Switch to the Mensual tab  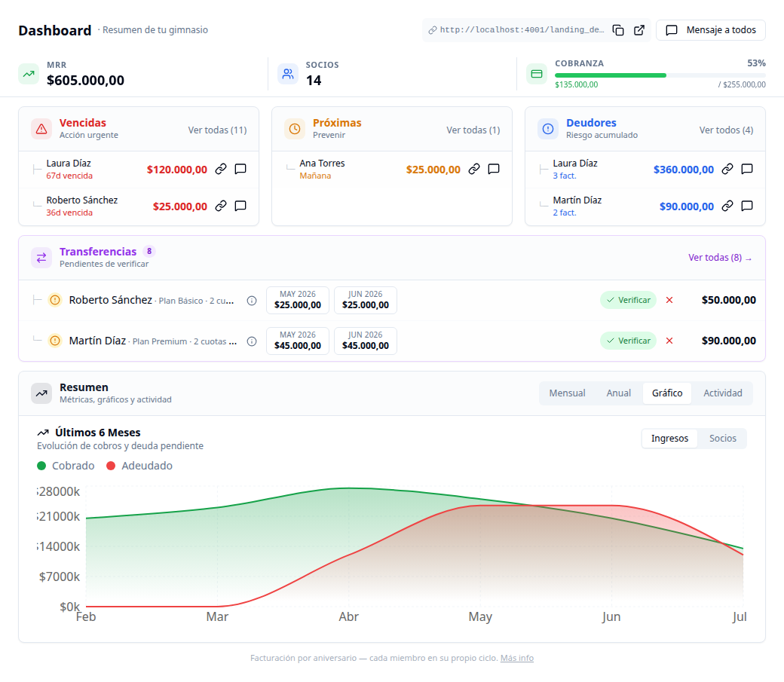[567, 393]
